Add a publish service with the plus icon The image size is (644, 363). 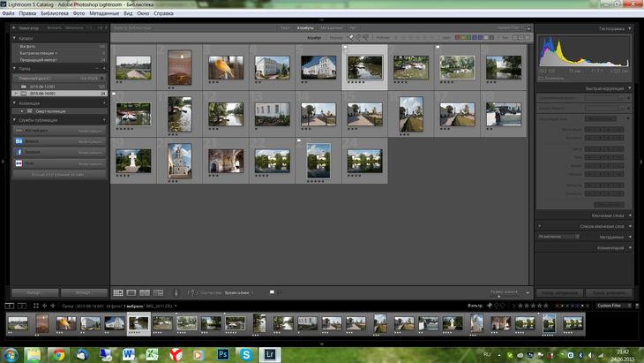[104, 120]
